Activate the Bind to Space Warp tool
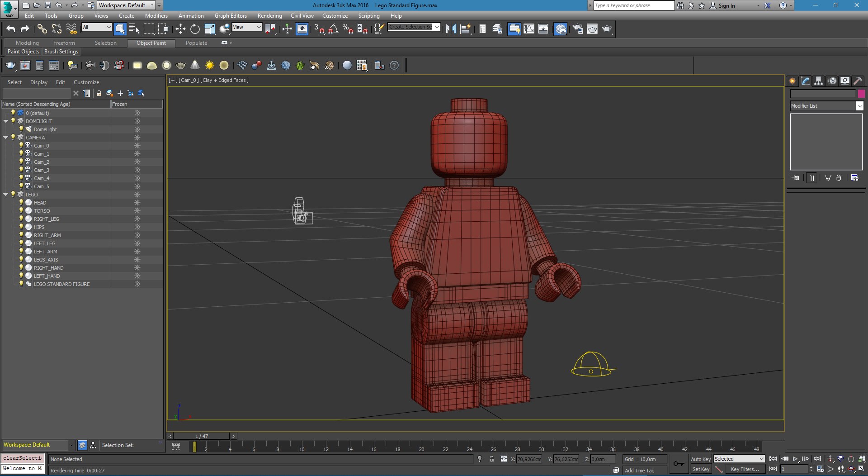This screenshot has width=868, height=476. coord(71,29)
